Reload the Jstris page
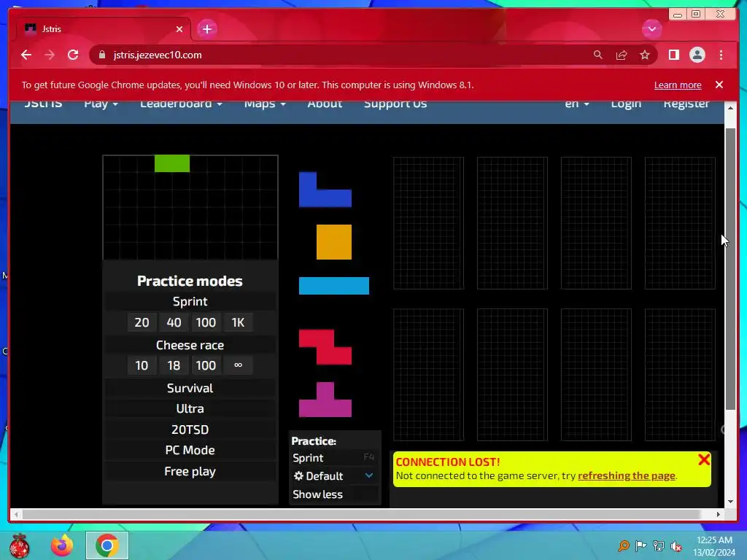The width and height of the screenshot is (747, 560). point(73,55)
